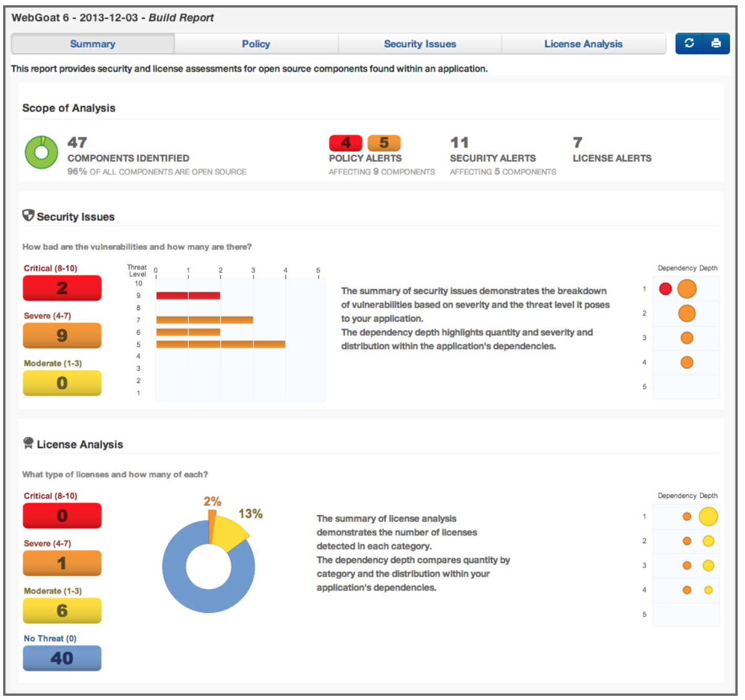Image resolution: width=745 pixels, height=700 pixels.
Task: Click the red 4 policy alerts badge
Action: point(345,143)
